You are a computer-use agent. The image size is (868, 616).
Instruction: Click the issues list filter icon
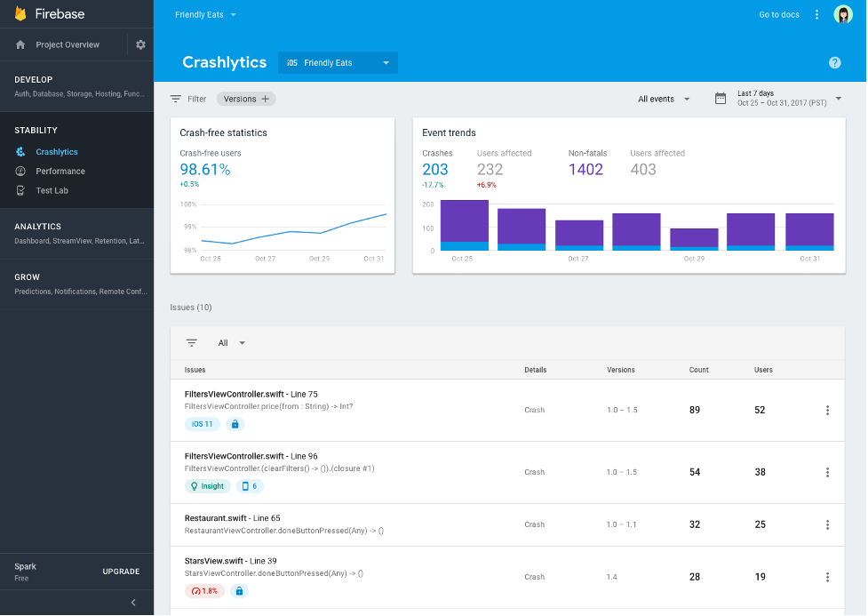[192, 343]
